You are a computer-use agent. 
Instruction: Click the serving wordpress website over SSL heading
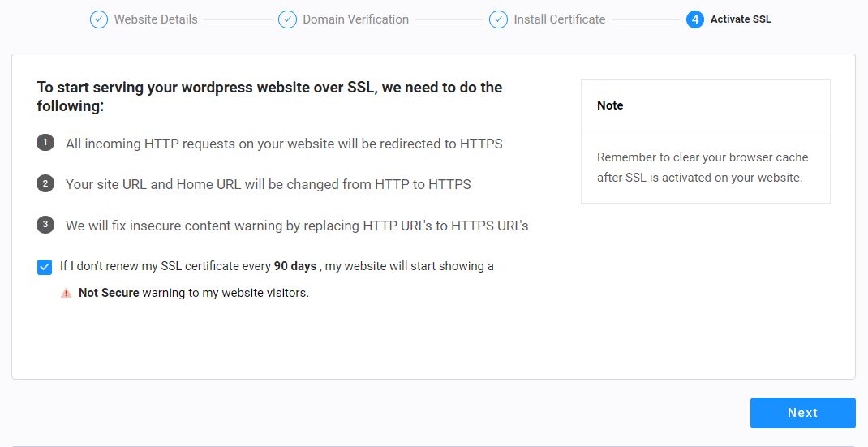point(269,97)
